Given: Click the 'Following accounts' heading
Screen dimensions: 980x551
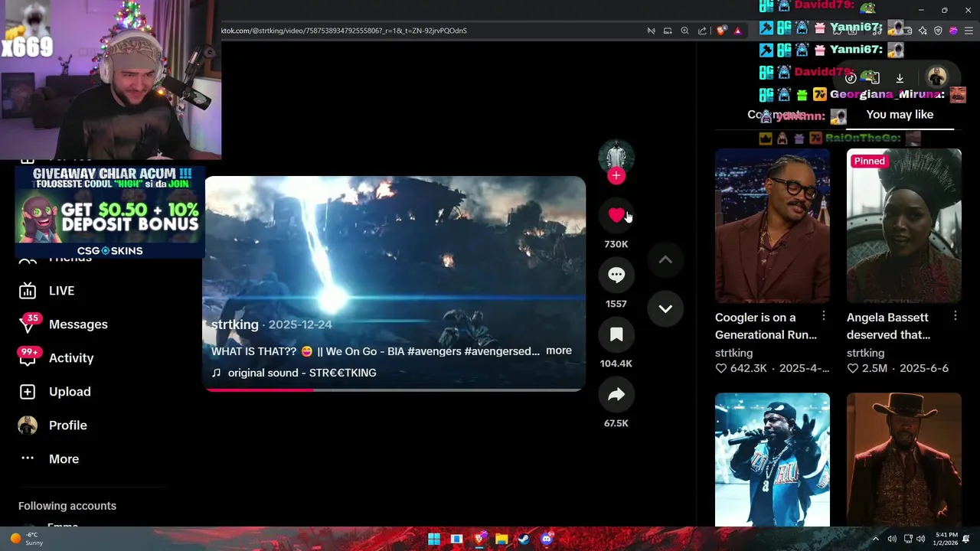Looking at the screenshot, I should tap(67, 506).
